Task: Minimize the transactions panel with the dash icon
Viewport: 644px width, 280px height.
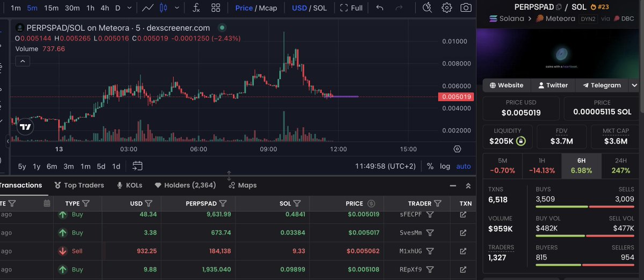Action: tap(453, 186)
